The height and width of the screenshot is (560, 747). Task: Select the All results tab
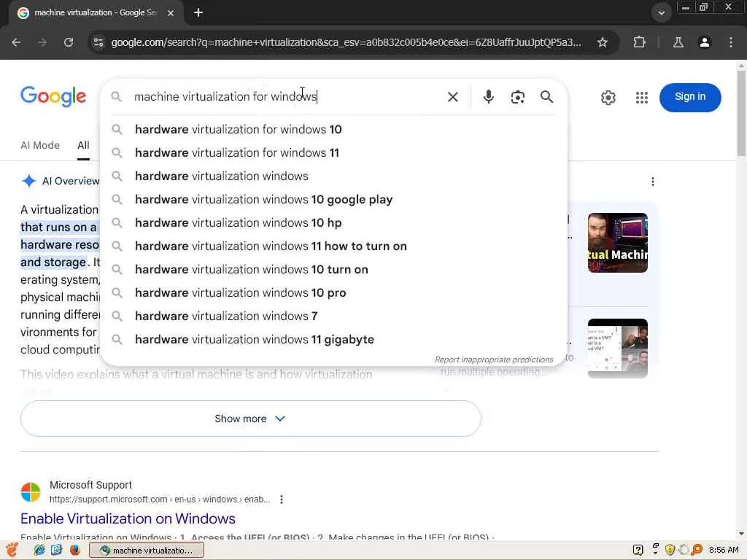coord(83,145)
